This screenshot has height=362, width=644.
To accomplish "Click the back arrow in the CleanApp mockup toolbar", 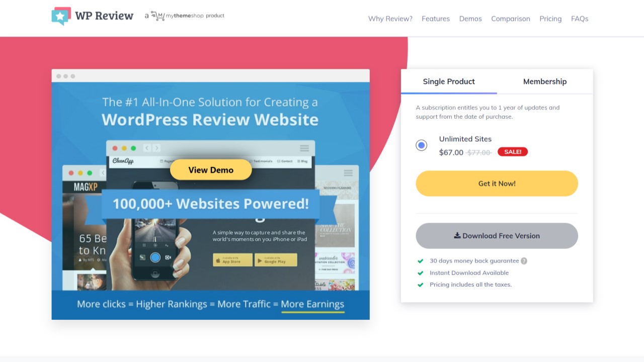I will (x=146, y=148).
